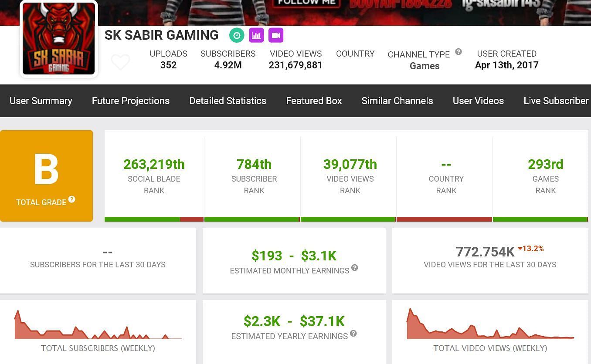Click the 39,077th video views rank

click(x=350, y=164)
